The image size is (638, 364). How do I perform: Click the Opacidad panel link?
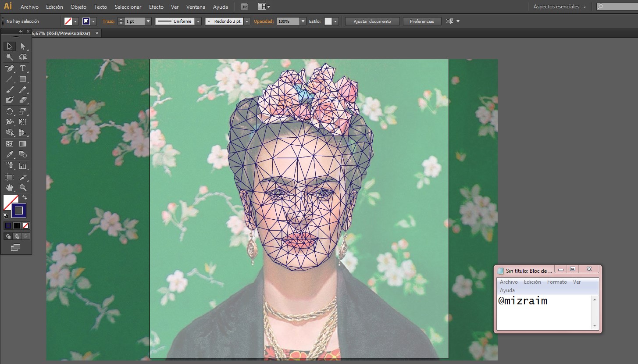tap(264, 21)
